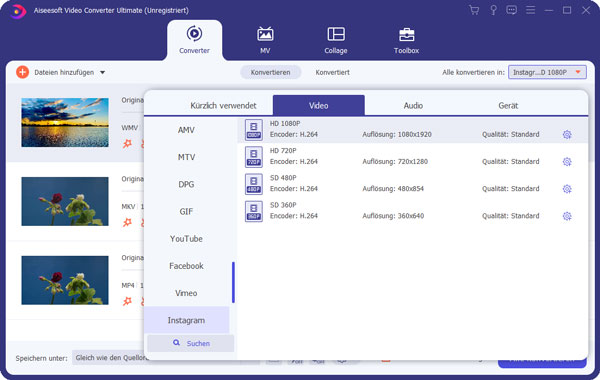Viewport: 600px width, 380px height.
Task: Choose AMV format in list
Action: [x=186, y=130]
